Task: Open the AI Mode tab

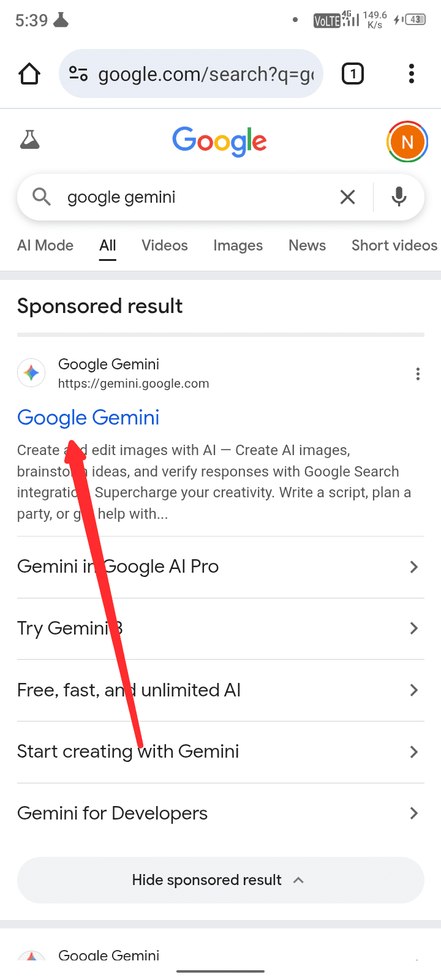Action: pyautogui.click(x=45, y=245)
